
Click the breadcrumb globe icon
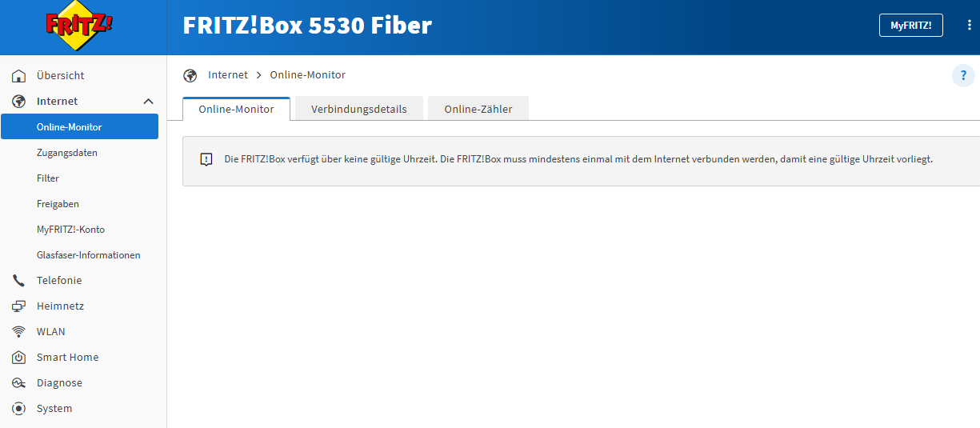pyautogui.click(x=190, y=75)
